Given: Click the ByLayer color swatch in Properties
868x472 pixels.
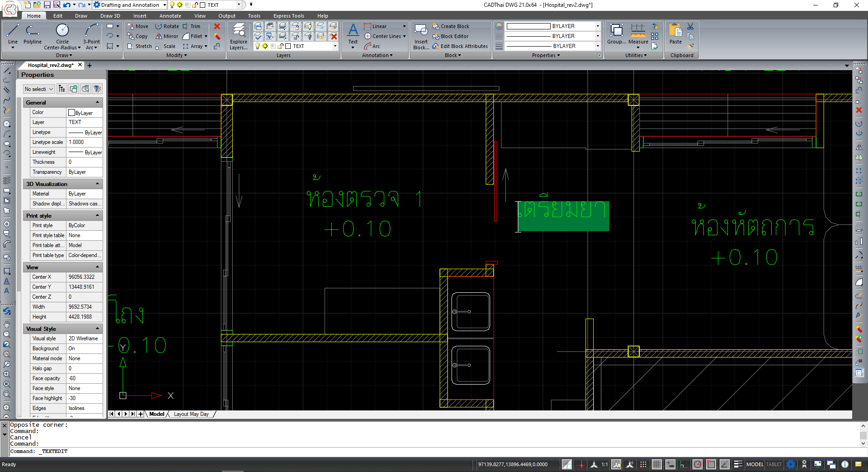Looking at the screenshot, I should [71, 112].
